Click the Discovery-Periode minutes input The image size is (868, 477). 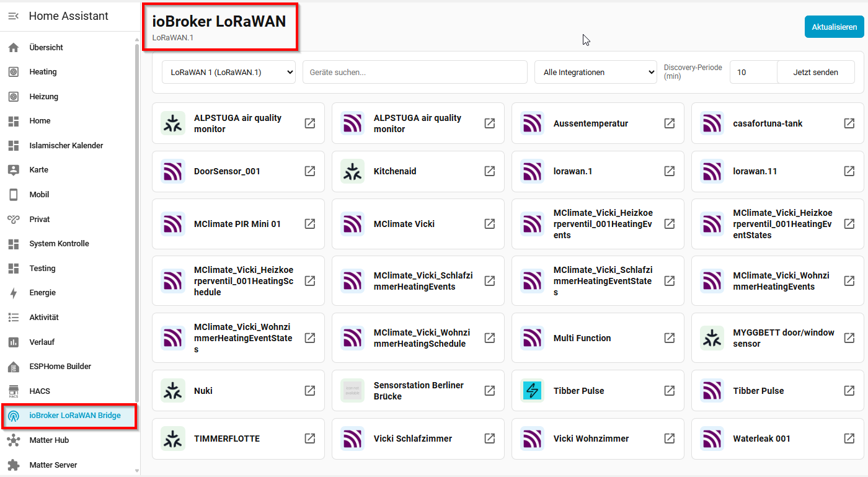[x=753, y=72]
